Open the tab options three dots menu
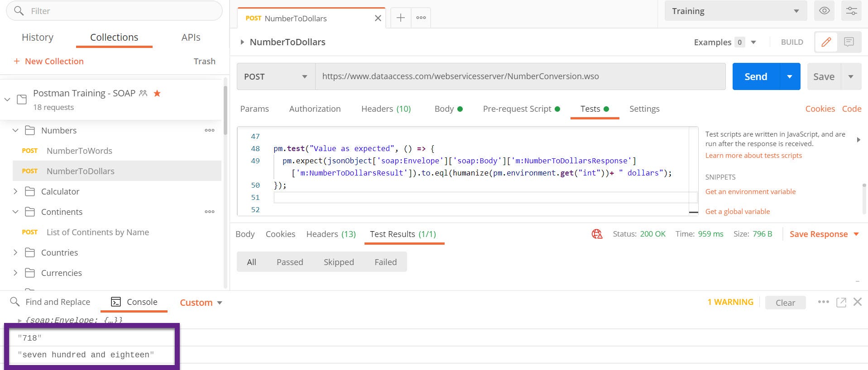Screen dimensions: 868x370 421,18
